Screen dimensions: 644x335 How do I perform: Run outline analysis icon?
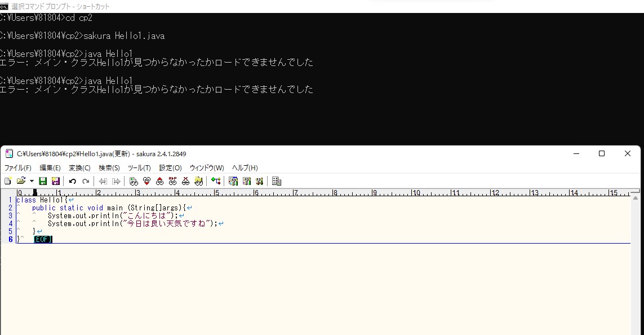tap(216, 181)
